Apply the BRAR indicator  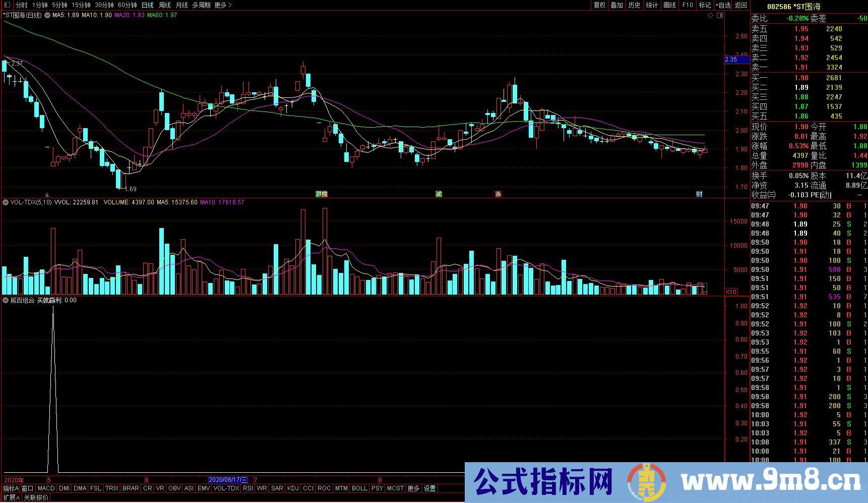pyautogui.click(x=131, y=488)
